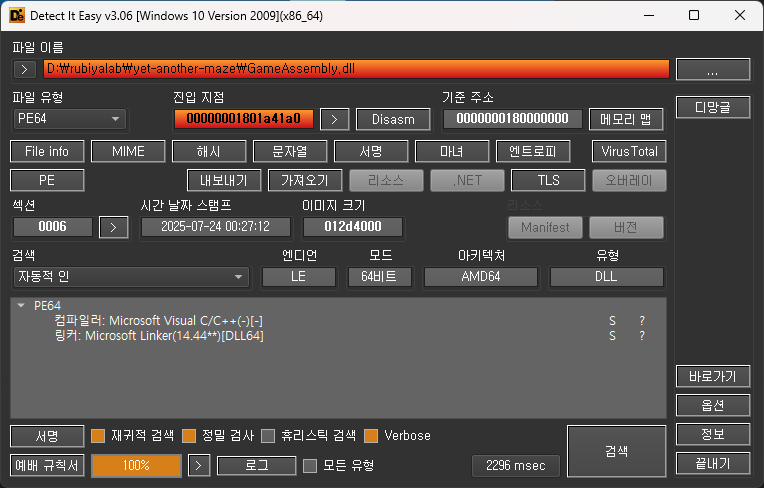Click the large 검색 scan button
The image size is (764, 488).
click(x=616, y=451)
